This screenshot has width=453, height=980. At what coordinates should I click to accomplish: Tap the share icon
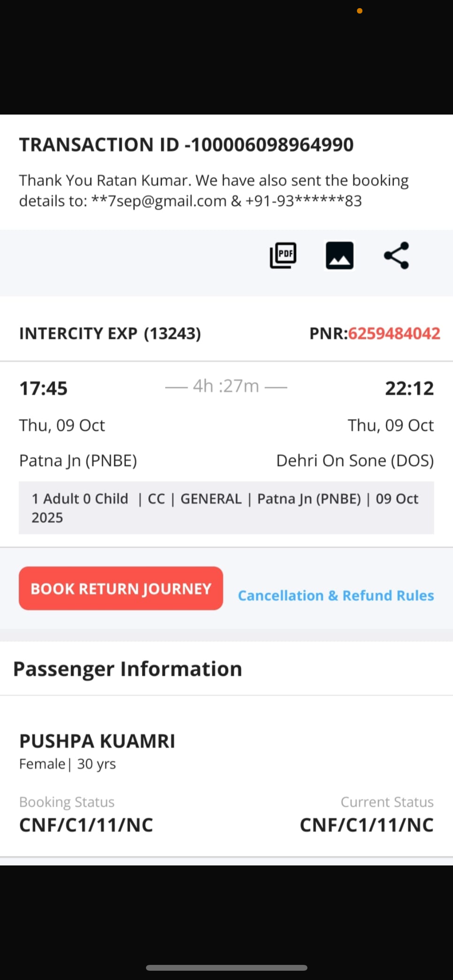(x=396, y=255)
